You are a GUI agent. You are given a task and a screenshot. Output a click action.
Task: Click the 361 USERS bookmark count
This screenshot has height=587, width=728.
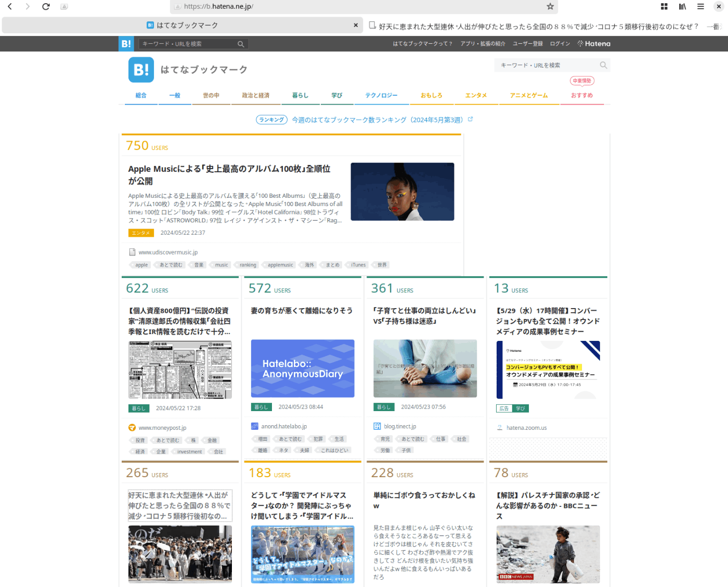click(x=392, y=288)
